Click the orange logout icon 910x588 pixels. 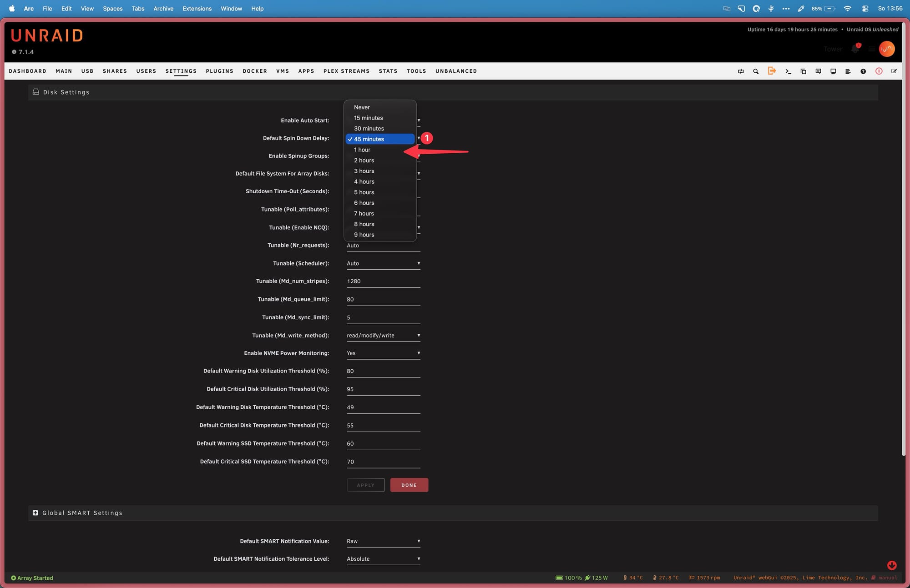[x=772, y=71]
